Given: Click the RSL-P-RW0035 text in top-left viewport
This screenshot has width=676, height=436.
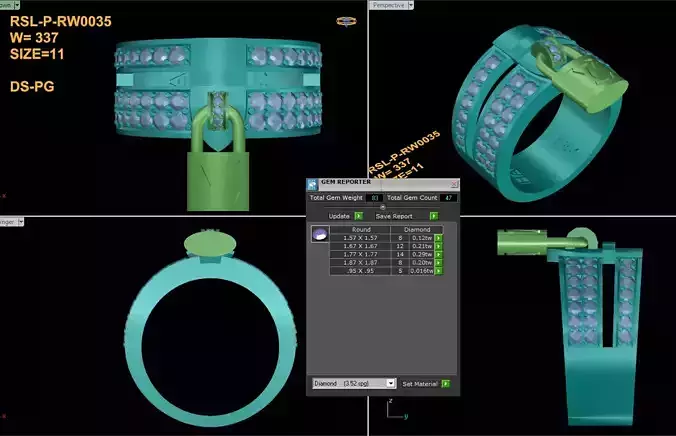Looking at the screenshot, I should 61,22.
